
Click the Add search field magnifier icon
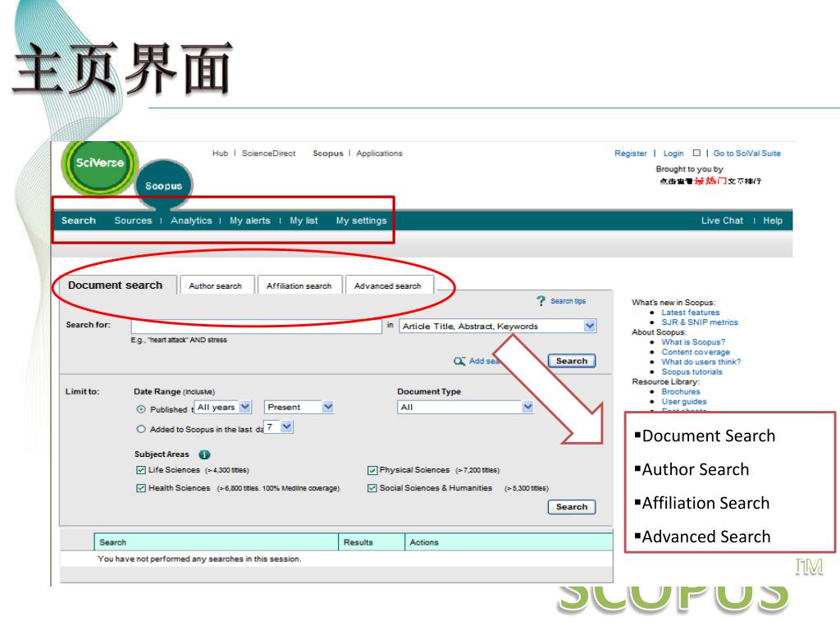pyautogui.click(x=459, y=361)
